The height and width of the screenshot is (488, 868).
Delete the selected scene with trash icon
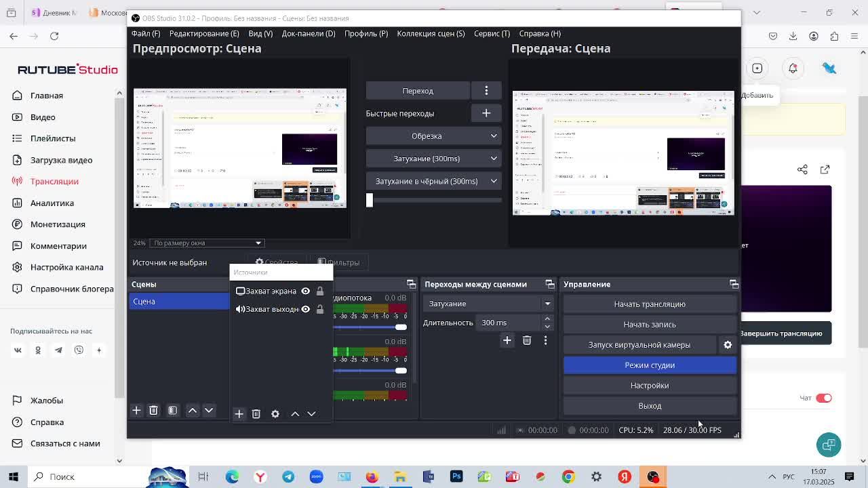(153, 410)
